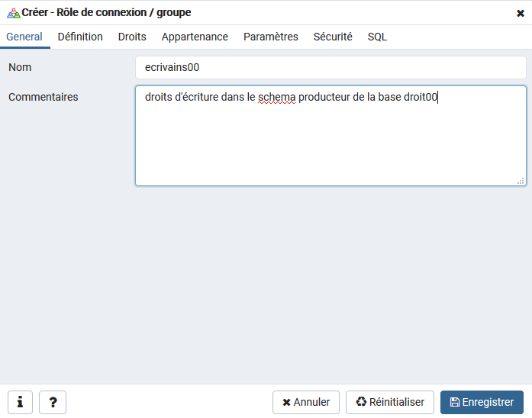
Task: Open help with the question mark icon
Action: pos(53,402)
